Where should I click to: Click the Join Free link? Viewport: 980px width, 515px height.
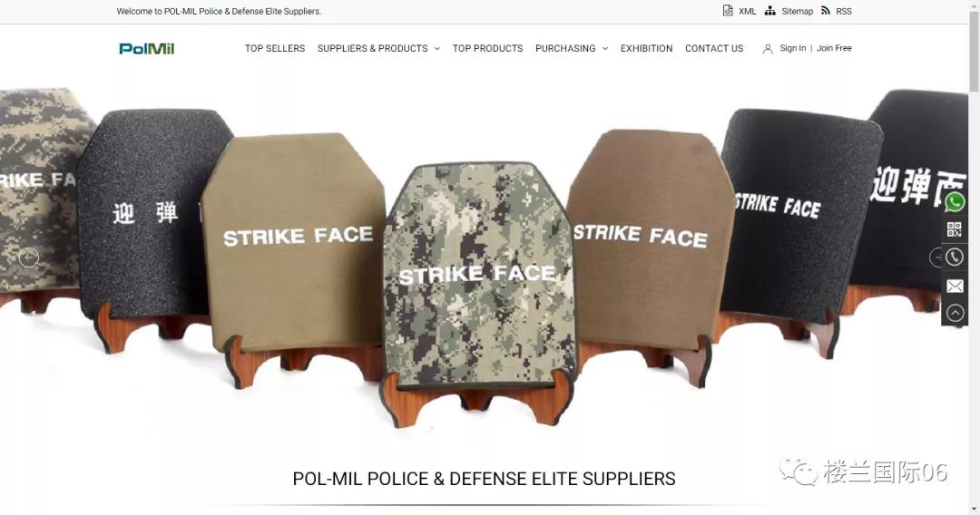834,48
